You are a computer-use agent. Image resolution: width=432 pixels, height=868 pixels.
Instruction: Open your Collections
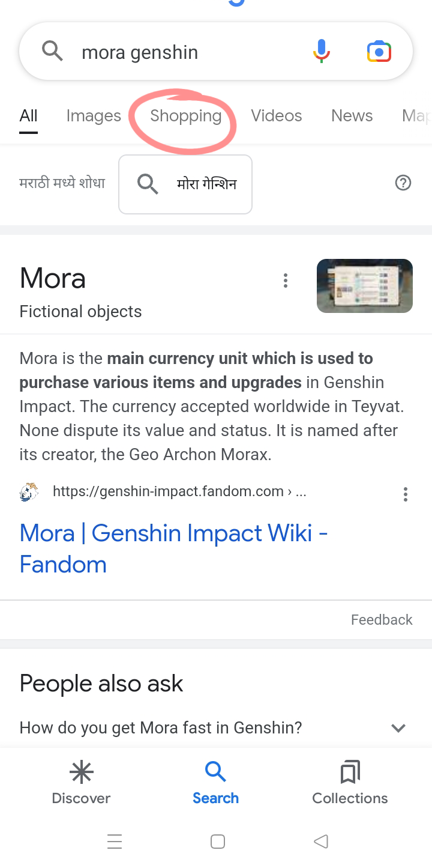tap(349, 781)
